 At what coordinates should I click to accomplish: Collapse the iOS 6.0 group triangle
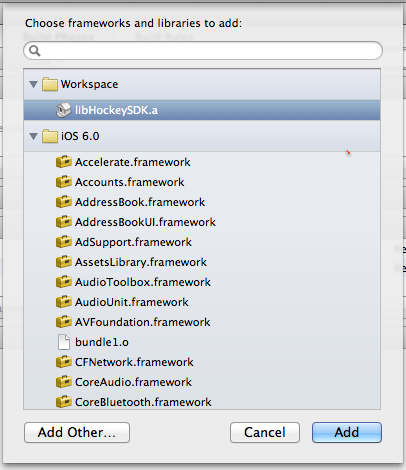click(x=33, y=136)
